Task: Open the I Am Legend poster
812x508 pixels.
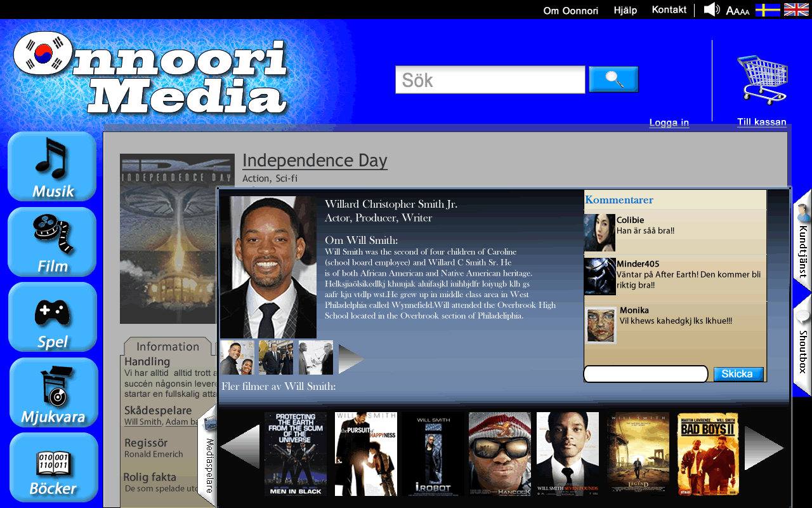Action: click(638, 454)
